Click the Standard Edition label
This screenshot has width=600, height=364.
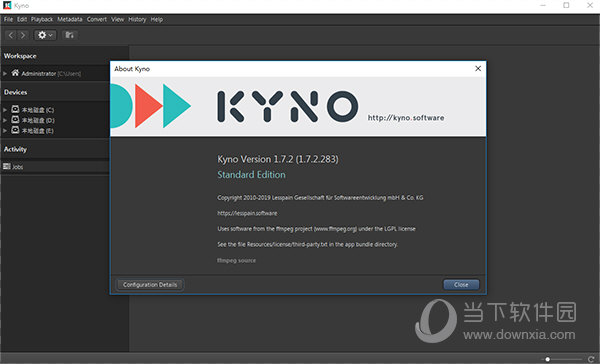[x=251, y=175]
